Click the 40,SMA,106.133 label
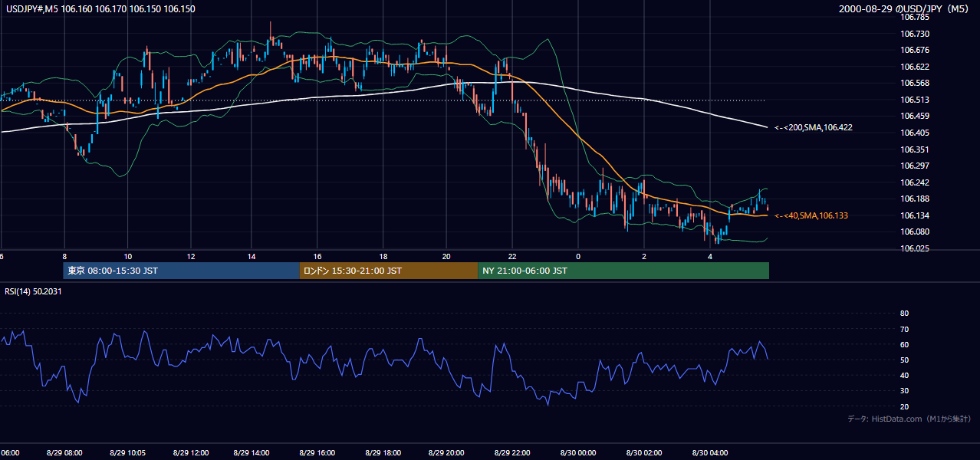Screen dimensions: 980x460 811,215
